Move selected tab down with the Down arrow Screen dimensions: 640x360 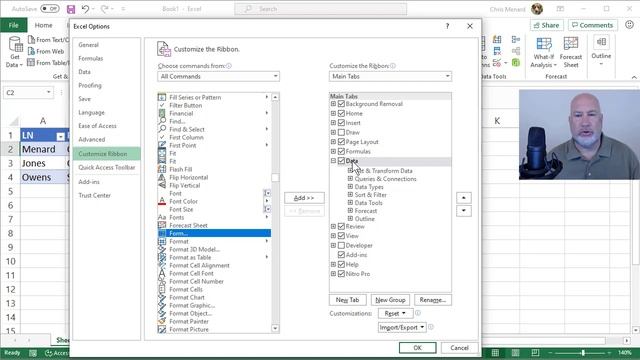464,211
